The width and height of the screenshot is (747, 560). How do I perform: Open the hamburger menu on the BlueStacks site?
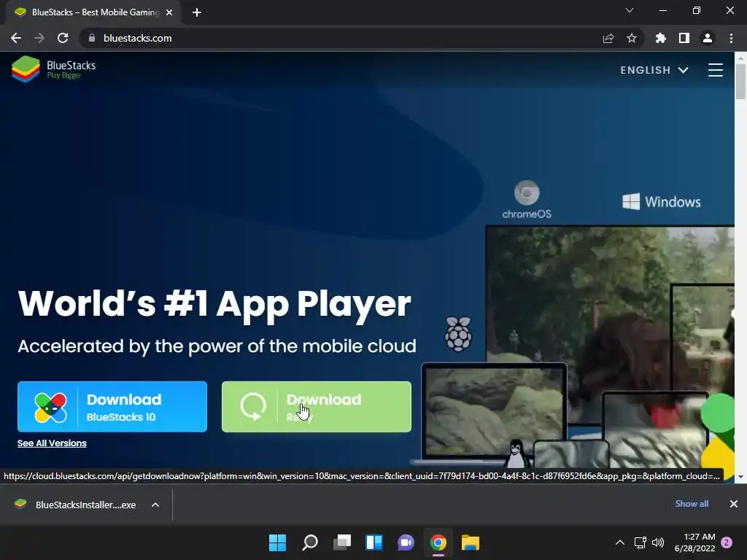point(715,70)
